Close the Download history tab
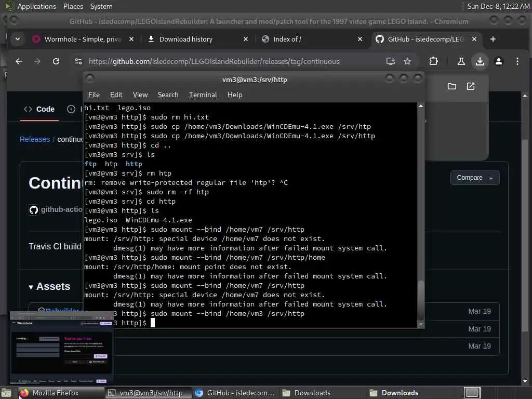532x399 pixels. 246,39
